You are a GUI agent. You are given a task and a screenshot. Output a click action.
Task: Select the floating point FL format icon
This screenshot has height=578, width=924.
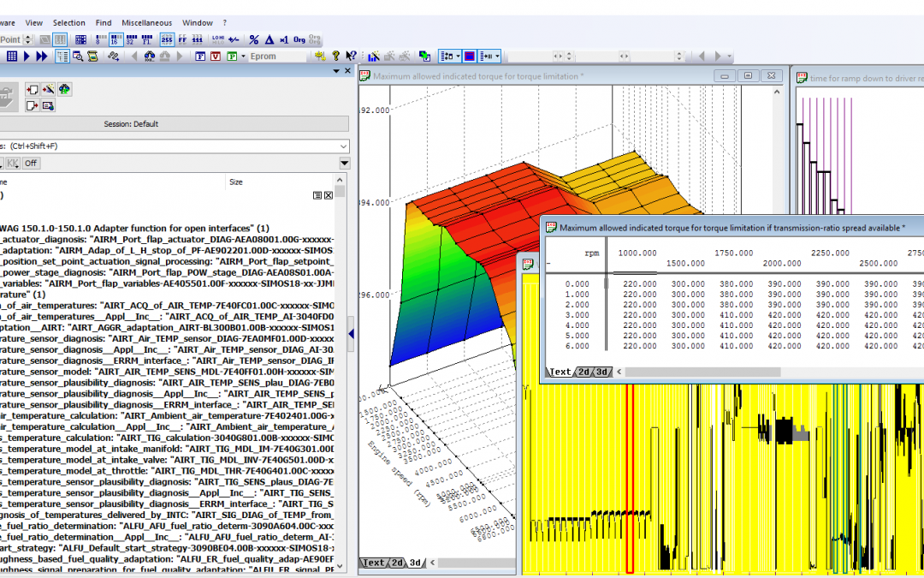point(147,39)
